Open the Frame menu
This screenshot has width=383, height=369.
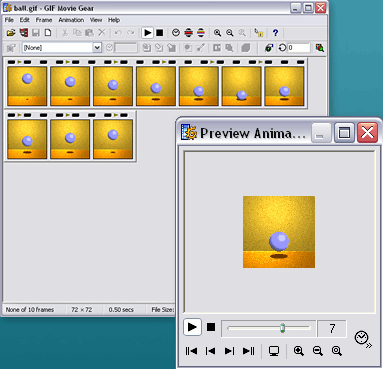[x=44, y=20]
